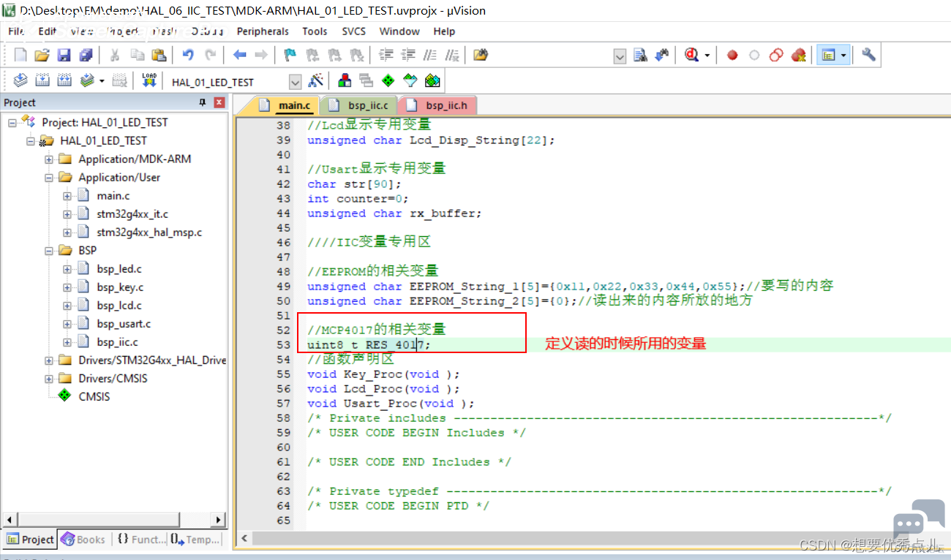This screenshot has width=951, height=560.
Task: Click the Find document search icon
Action: pyautogui.click(x=641, y=55)
